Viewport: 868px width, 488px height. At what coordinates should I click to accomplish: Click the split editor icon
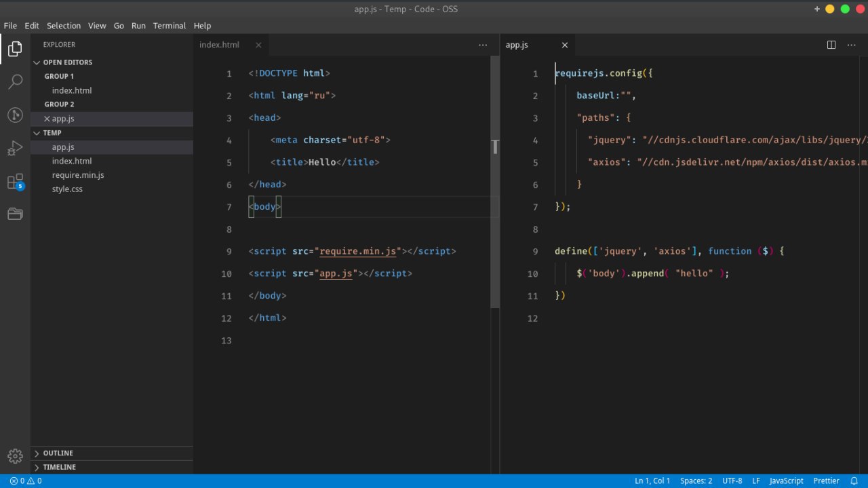tap(831, 45)
